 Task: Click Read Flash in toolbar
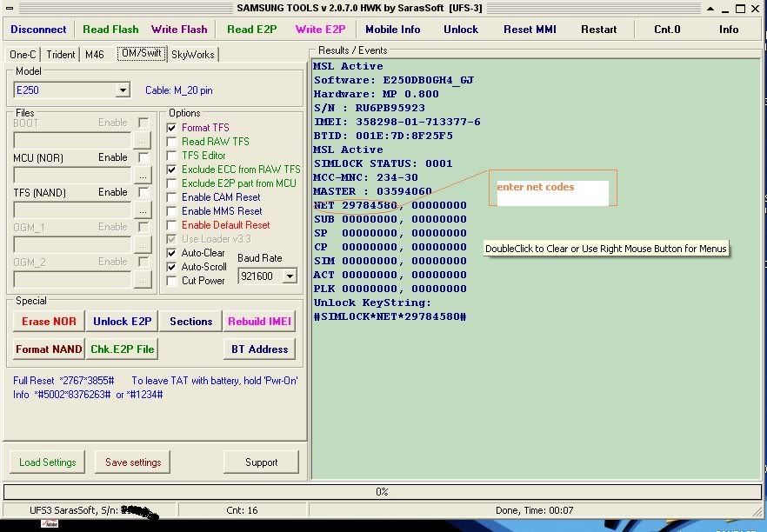[110, 30]
